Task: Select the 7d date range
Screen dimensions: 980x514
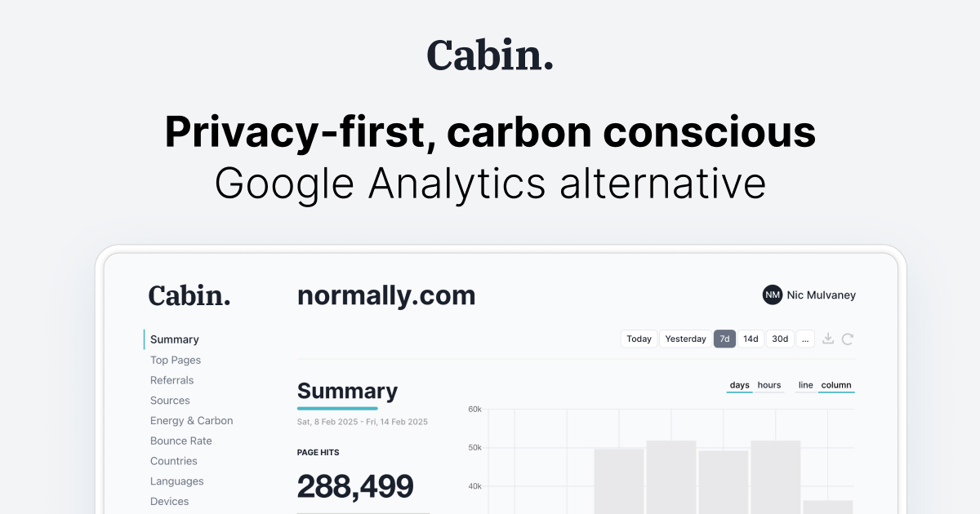Action: tap(725, 339)
